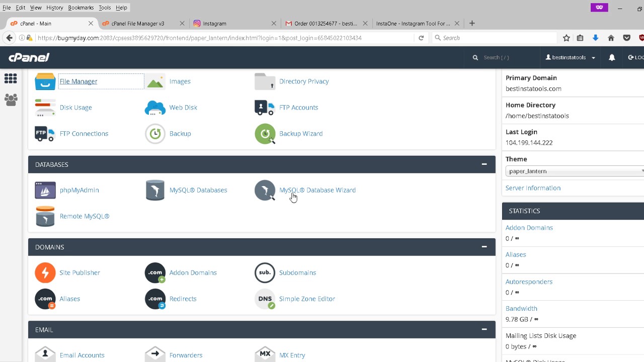Open the File menu

click(7, 8)
